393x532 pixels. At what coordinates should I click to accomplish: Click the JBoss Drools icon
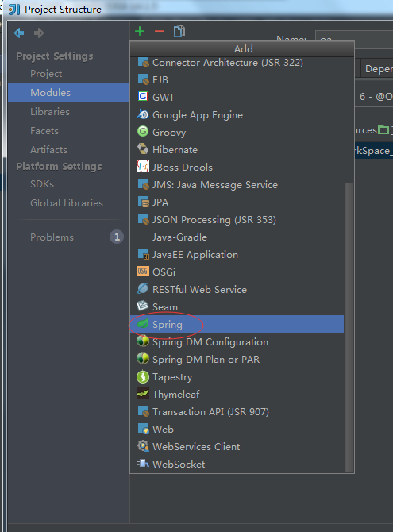pos(143,166)
